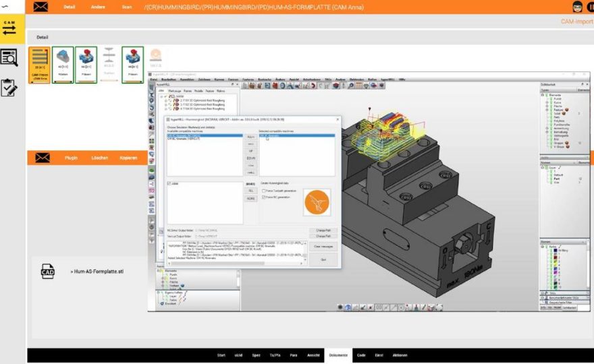Click Change Path for Vericut output folder
594x364 pixels.
(x=323, y=236)
